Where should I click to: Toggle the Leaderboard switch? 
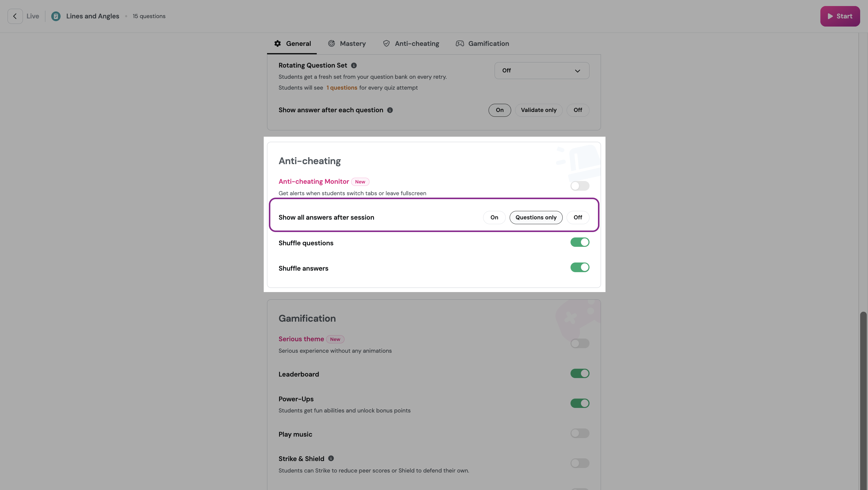tap(580, 373)
